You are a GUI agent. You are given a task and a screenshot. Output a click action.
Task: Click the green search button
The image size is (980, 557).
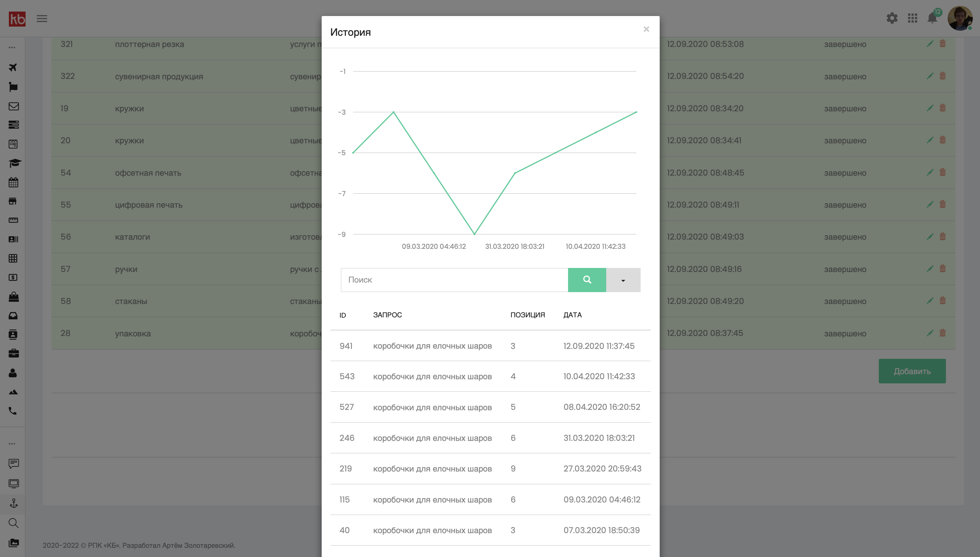[x=587, y=280]
